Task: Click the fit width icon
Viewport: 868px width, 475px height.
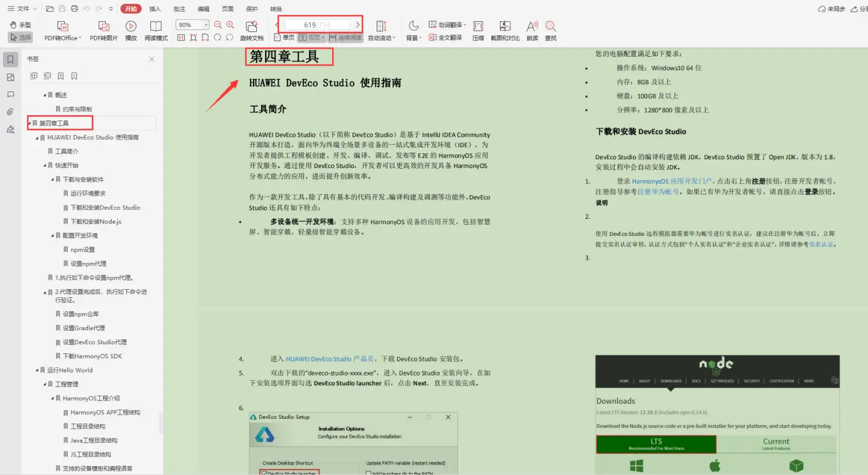Action: click(x=205, y=38)
